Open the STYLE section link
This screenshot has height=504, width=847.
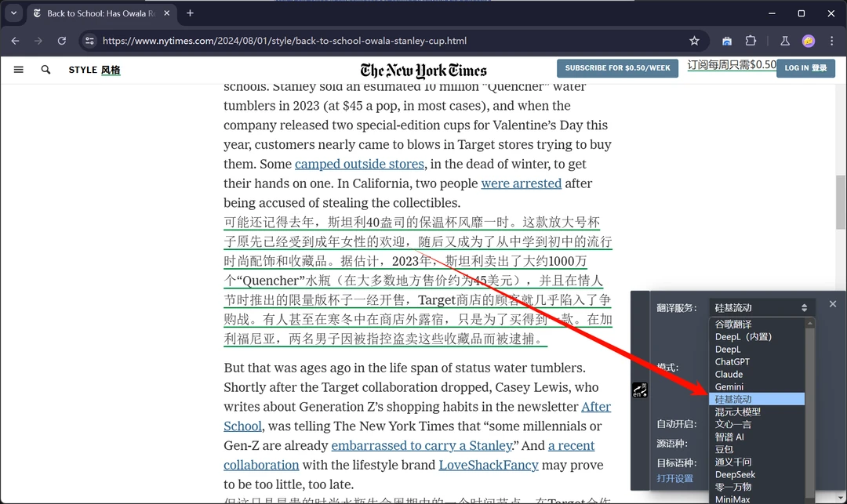pyautogui.click(x=95, y=70)
